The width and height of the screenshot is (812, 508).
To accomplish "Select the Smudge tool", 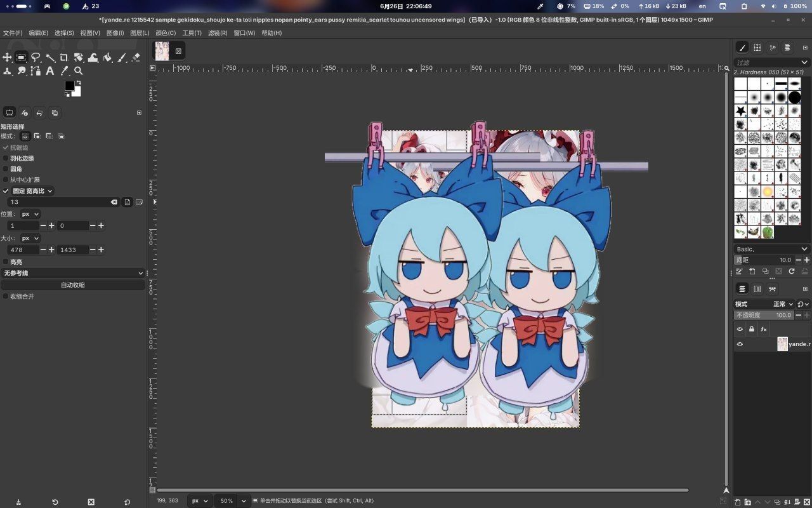I will pos(22,71).
